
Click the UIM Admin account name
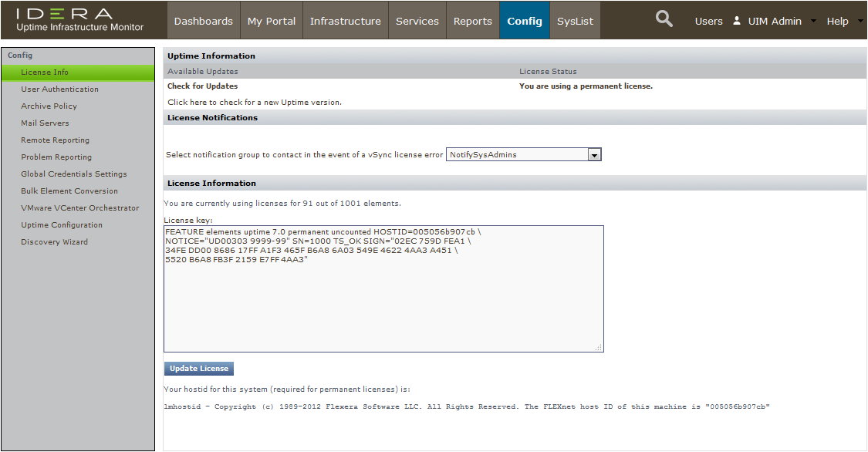point(775,21)
